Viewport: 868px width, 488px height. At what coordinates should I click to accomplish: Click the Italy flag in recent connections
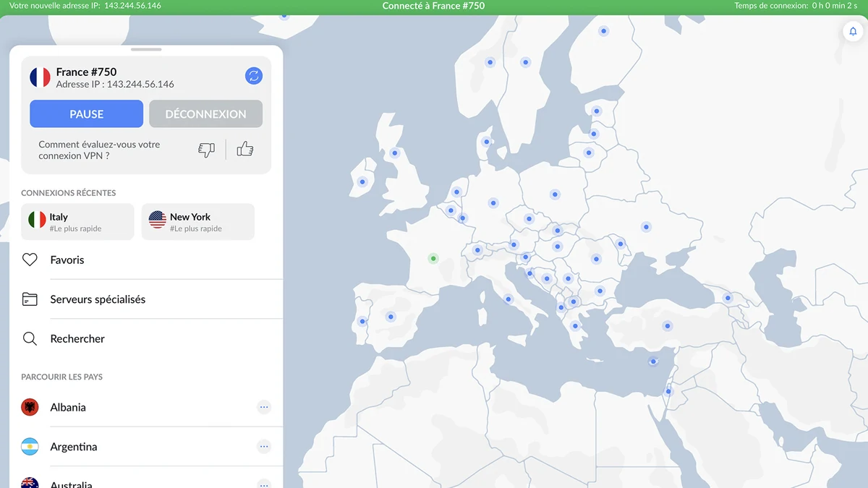point(37,220)
